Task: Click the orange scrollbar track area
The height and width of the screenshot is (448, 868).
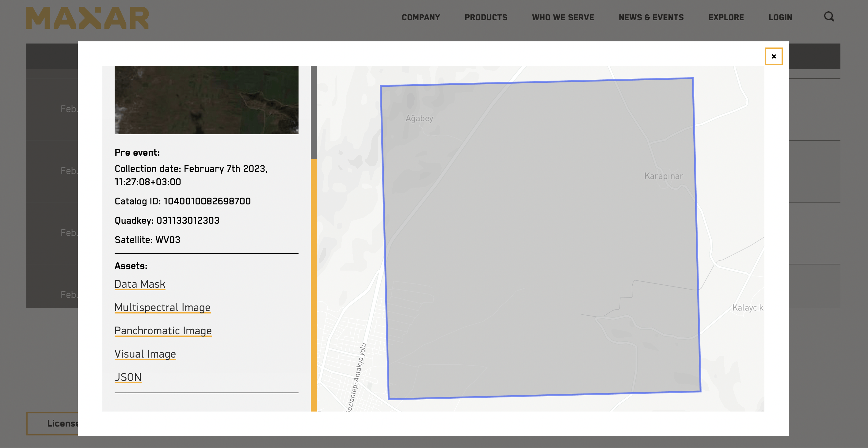Action: click(313, 285)
